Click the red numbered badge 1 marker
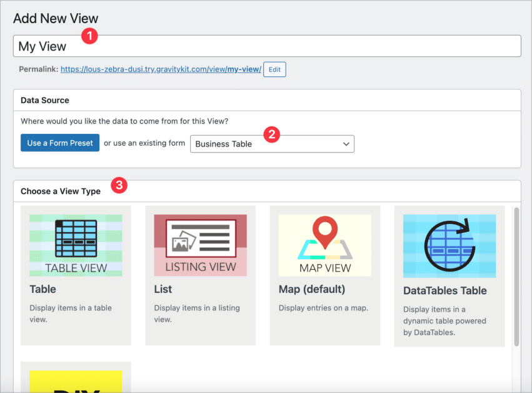 click(89, 36)
